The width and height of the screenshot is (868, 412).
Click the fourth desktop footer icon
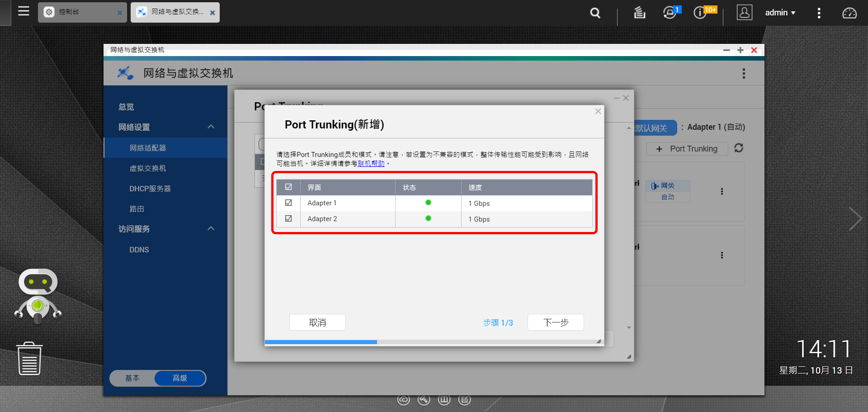point(464,400)
